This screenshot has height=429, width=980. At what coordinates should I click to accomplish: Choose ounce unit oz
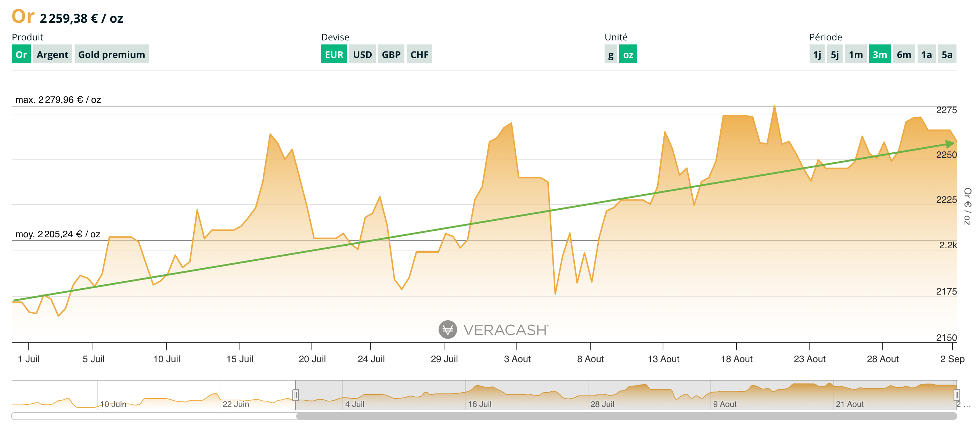(x=628, y=54)
